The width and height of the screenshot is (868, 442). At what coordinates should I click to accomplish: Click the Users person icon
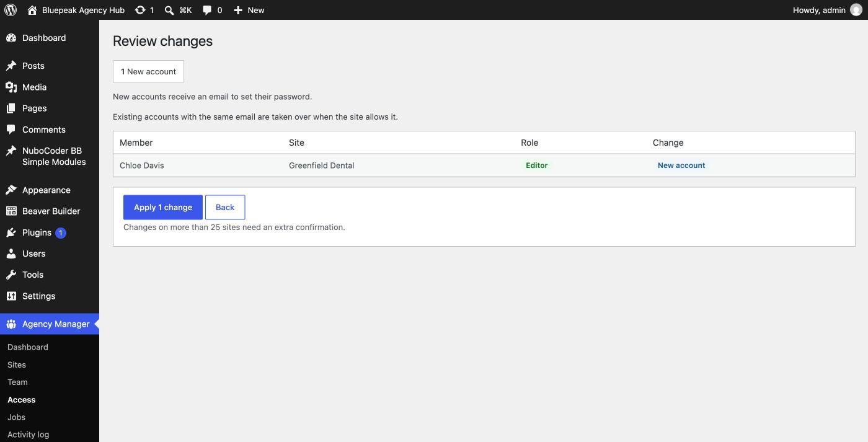[11, 254]
